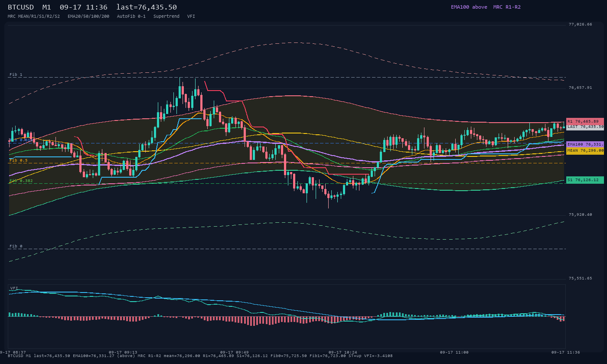Select the VFI sub-panel label

click(x=14, y=288)
